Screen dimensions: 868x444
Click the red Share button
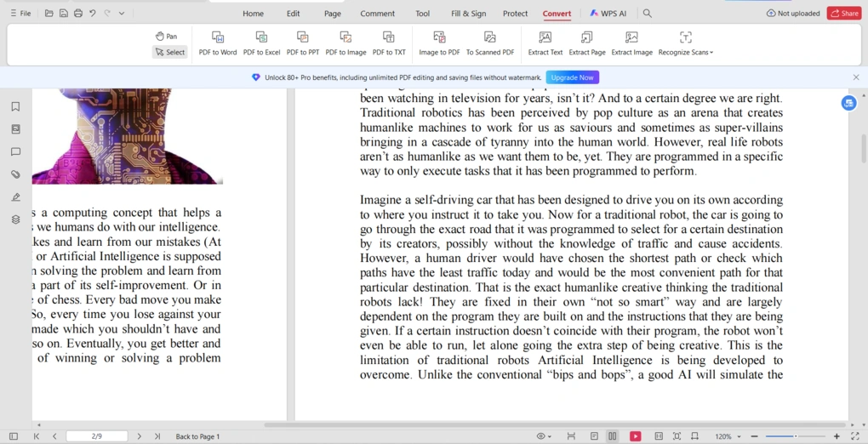(844, 14)
